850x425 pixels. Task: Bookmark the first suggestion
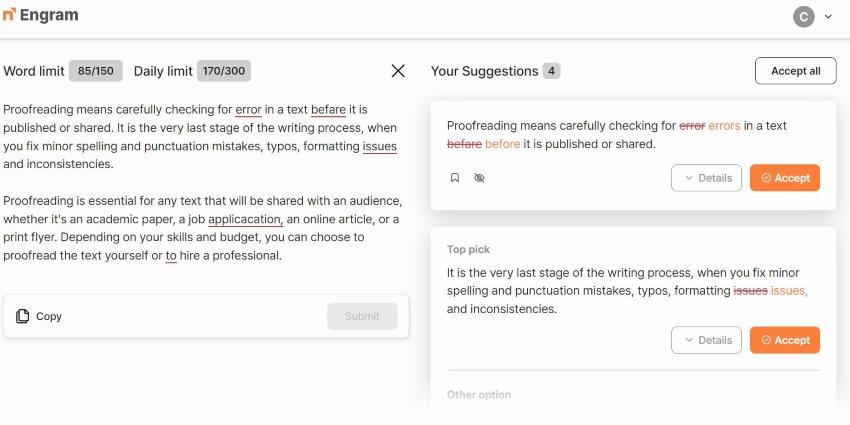coord(454,178)
